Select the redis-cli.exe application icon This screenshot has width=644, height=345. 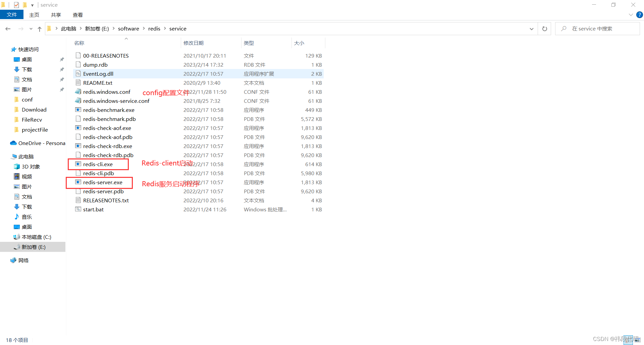78,164
